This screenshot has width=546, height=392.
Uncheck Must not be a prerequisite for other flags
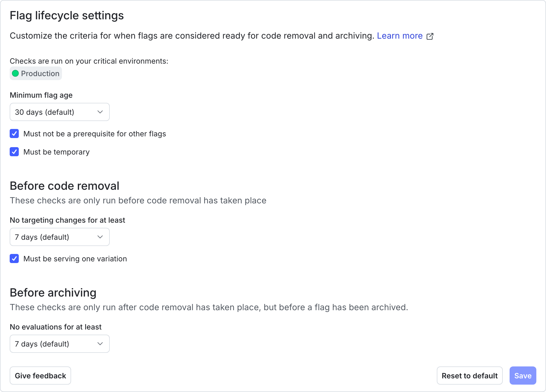click(14, 134)
